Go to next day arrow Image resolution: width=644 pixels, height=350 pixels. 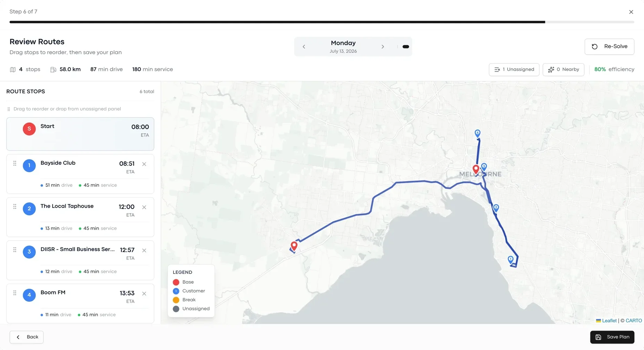pyautogui.click(x=383, y=47)
